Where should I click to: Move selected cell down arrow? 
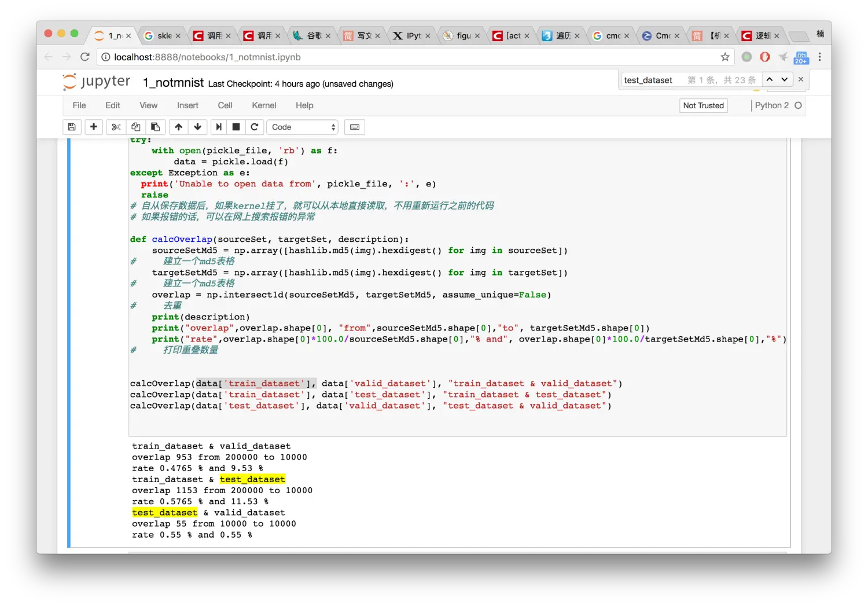pos(198,127)
